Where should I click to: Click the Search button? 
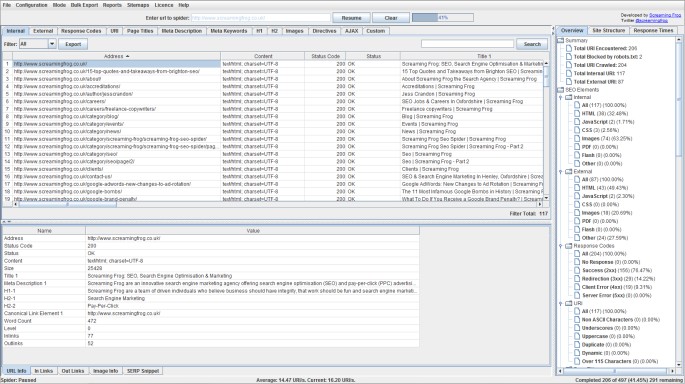pyautogui.click(x=532, y=44)
